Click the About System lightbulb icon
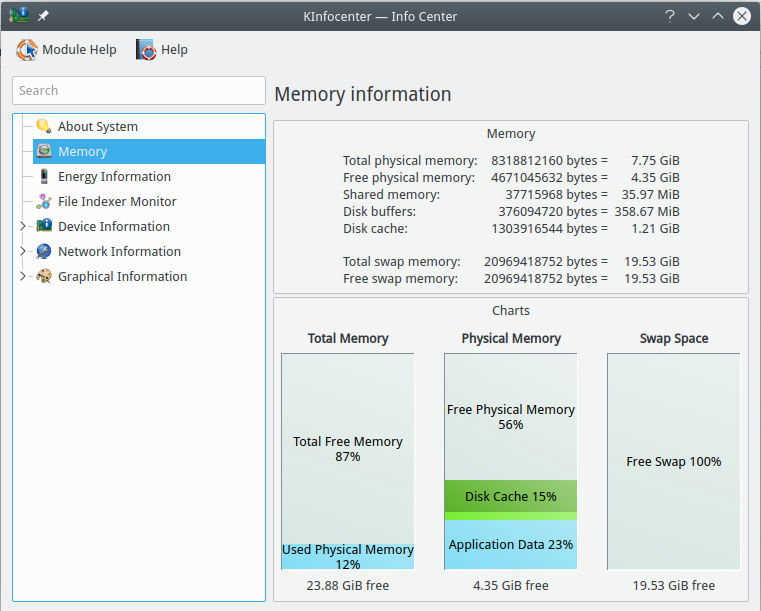The height and width of the screenshot is (611, 761). (44, 126)
